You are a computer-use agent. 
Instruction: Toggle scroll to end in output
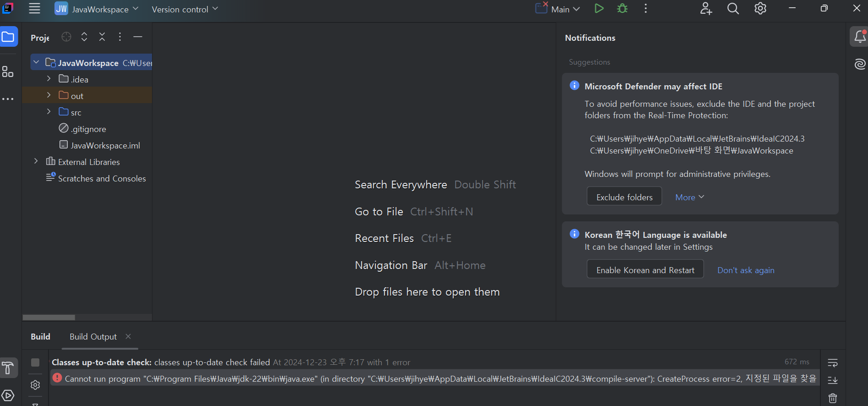pos(833,380)
